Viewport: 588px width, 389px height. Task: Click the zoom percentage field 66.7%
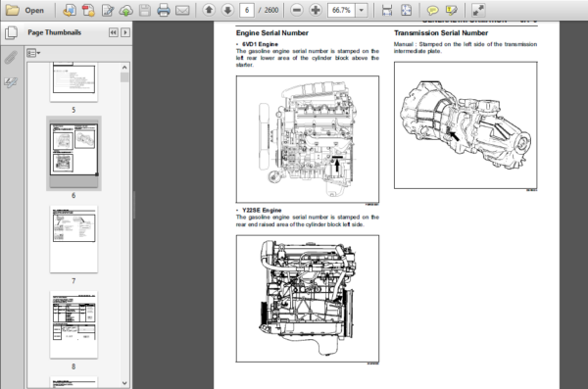tap(341, 10)
